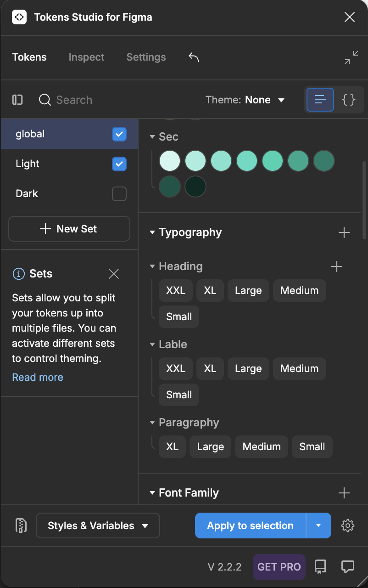The image size is (368, 588).
Task: Select the Lable Medium token
Action: pos(300,368)
